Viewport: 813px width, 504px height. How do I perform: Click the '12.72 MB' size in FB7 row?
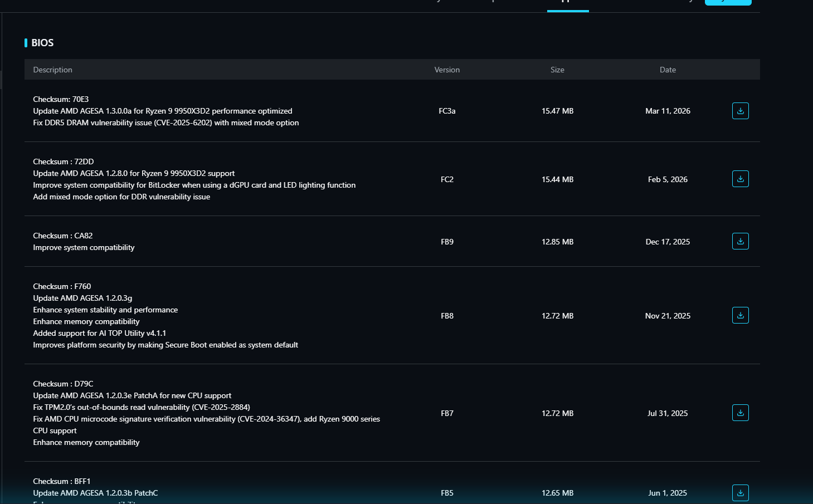coord(557,413)
